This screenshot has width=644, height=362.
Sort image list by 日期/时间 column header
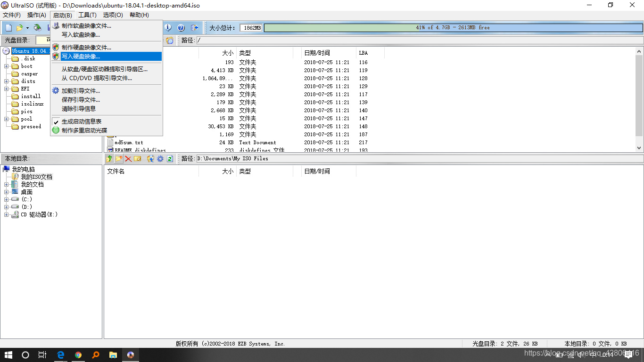[329, 53]
